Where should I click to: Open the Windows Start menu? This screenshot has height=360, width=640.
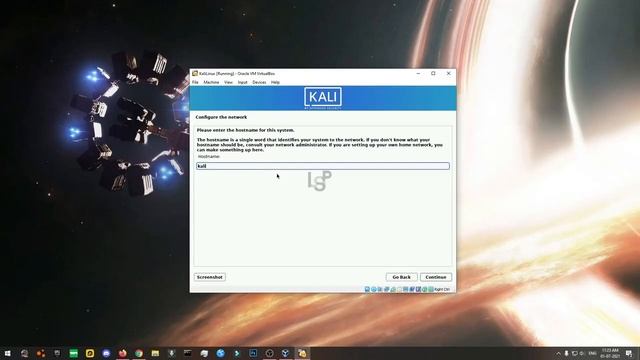click(x=8, y=353)
